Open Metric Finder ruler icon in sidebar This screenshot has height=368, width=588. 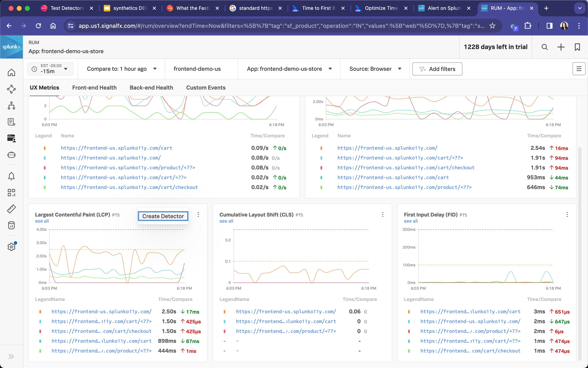(11, 209)
